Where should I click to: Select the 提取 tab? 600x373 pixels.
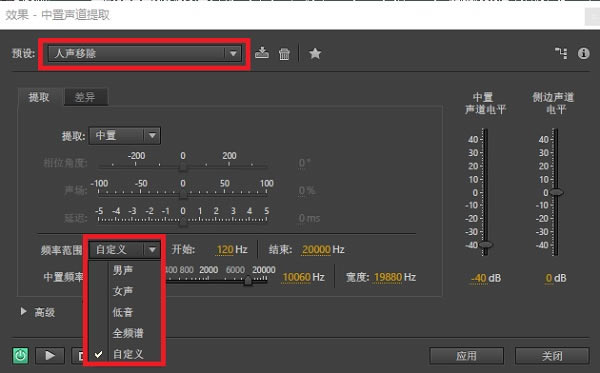(x=39, y=97)
